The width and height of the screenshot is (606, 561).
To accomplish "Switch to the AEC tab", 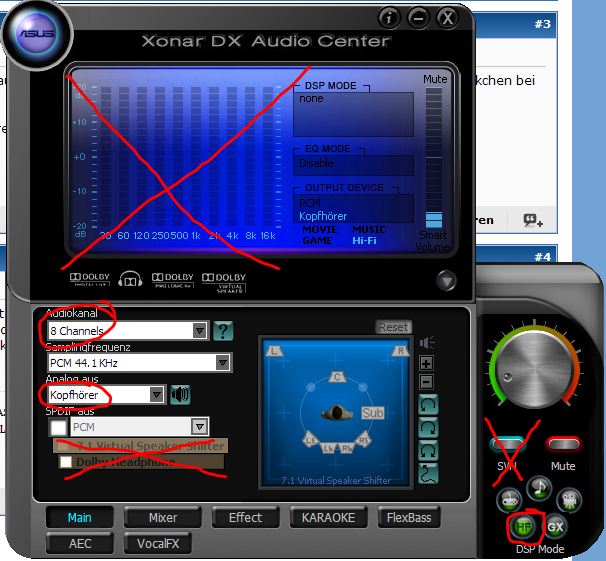I will click(80, 543).
